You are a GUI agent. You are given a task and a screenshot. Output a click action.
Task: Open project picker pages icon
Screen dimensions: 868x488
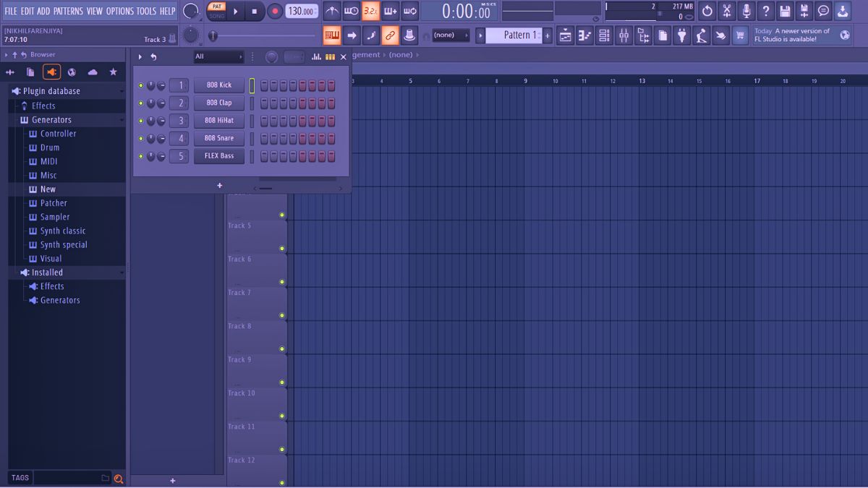click(662, 35)
